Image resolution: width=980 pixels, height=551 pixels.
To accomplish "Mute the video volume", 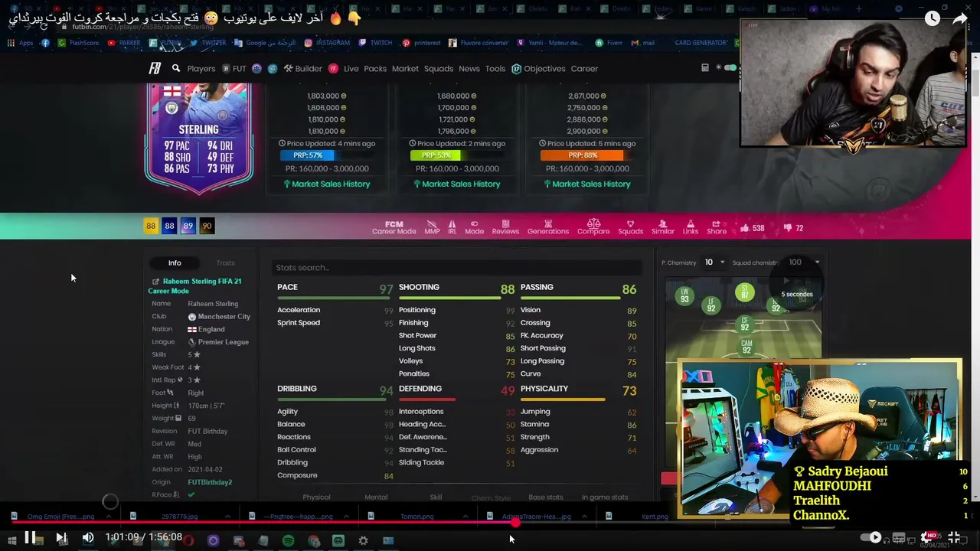I will point(88,537).
